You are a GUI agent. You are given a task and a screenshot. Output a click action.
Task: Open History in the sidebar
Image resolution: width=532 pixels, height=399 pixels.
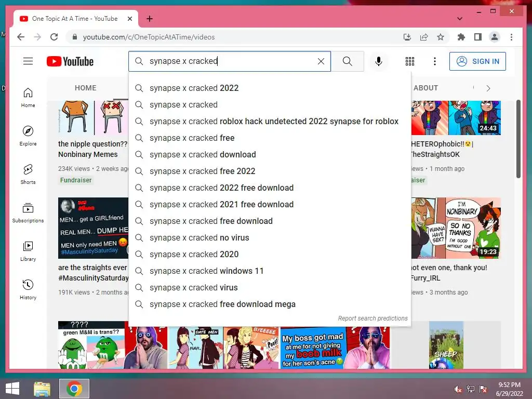coord(28,290)
